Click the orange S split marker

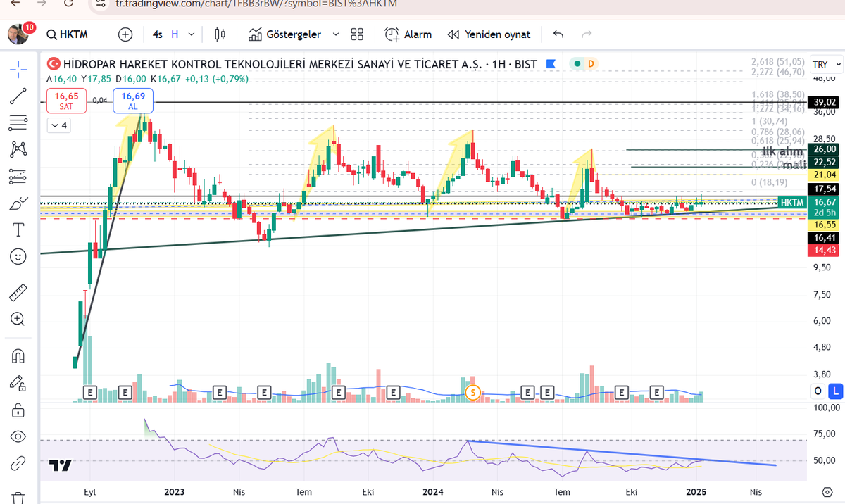(x=473, y=392)
